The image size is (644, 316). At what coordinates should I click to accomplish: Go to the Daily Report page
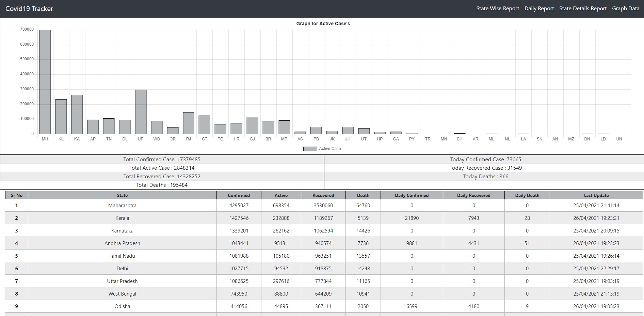point(539,9)
